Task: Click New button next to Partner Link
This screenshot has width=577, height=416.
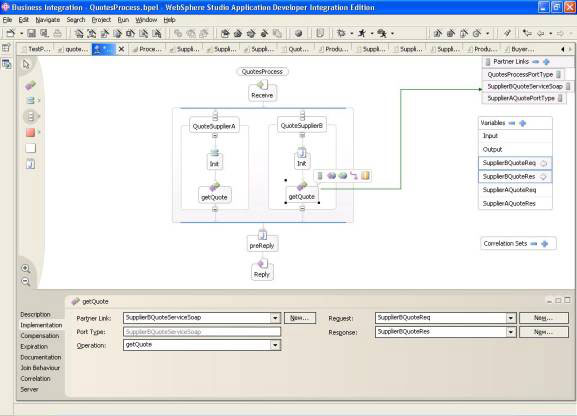Action: (300, 318)
